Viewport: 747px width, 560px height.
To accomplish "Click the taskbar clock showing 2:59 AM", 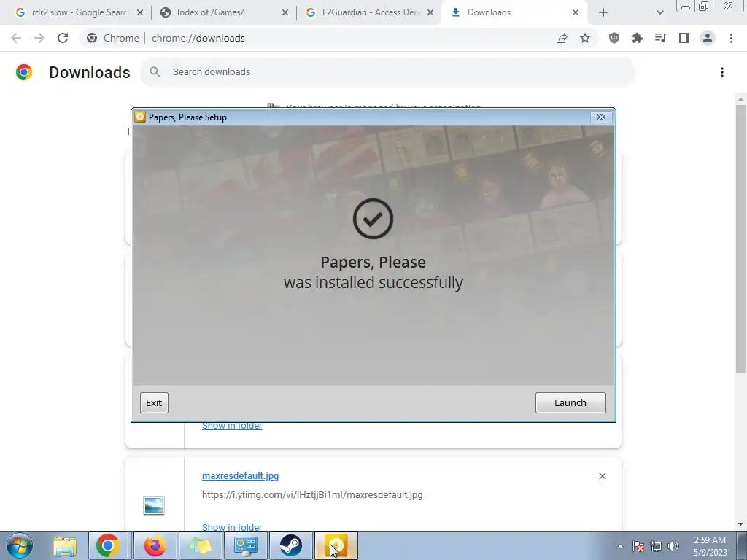I will coord(710,546).
